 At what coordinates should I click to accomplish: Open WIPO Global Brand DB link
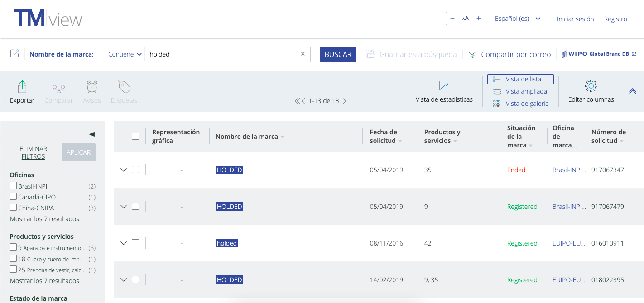coord(597,53)
